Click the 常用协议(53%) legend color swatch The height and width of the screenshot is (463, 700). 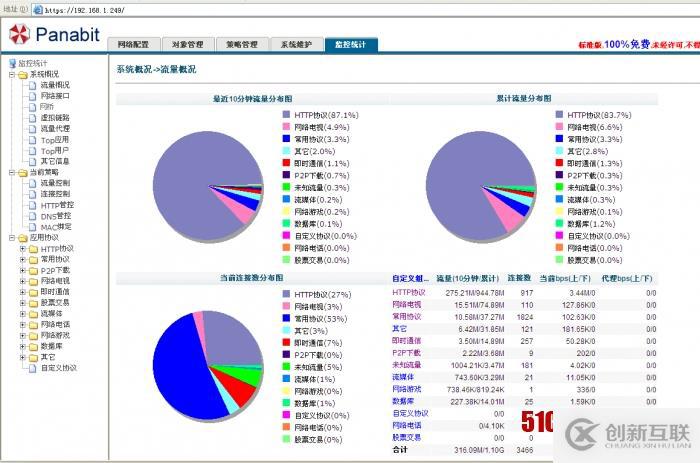point(286,318)
